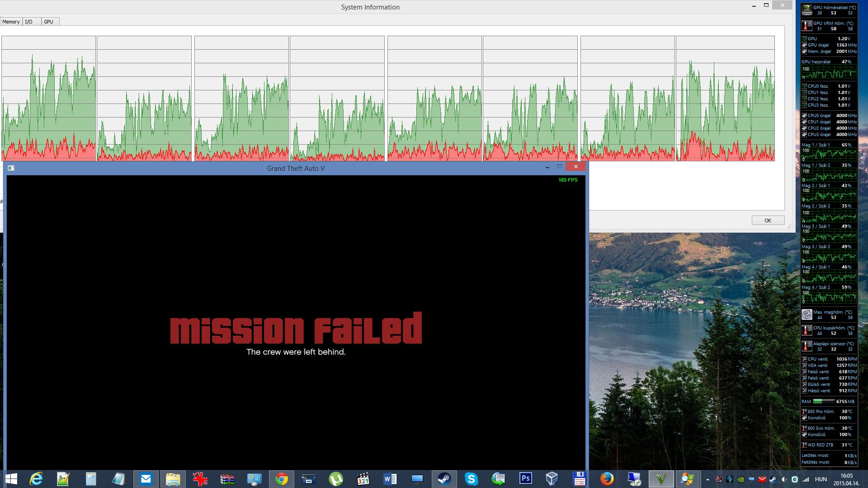Click 'Mag 1 / Szál 1' load graph
The width and height of the screenshot is (868, 488).
click(x=829, y=154)
